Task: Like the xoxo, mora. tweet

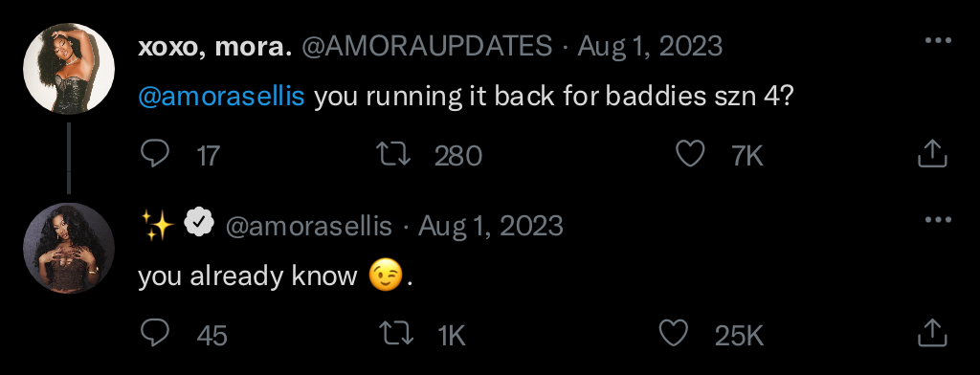Action: point(690,154)
